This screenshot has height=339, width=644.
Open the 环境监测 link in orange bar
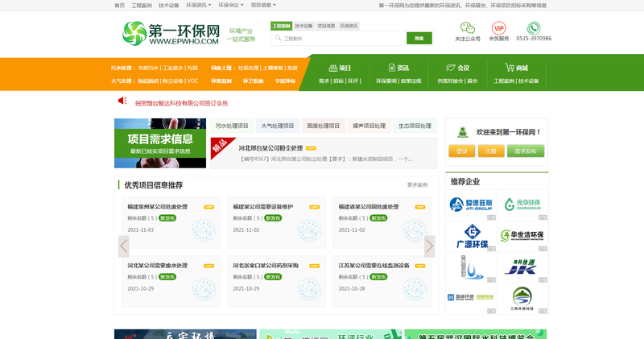221,81
